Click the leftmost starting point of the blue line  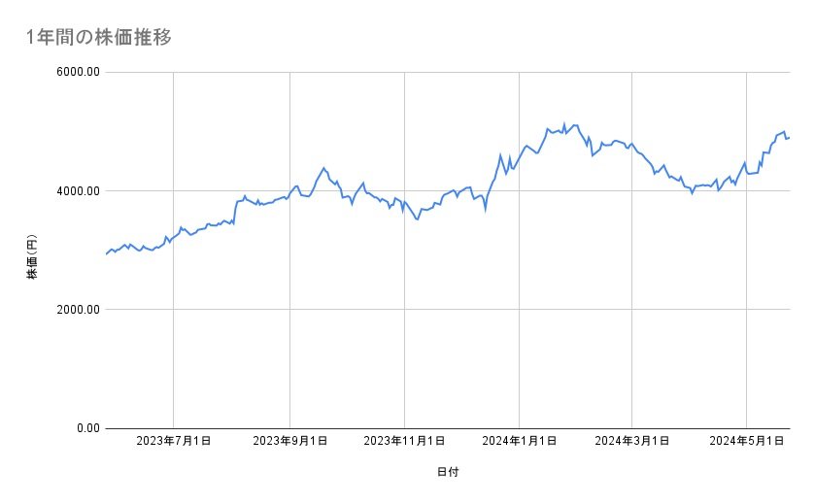(106, 254)
